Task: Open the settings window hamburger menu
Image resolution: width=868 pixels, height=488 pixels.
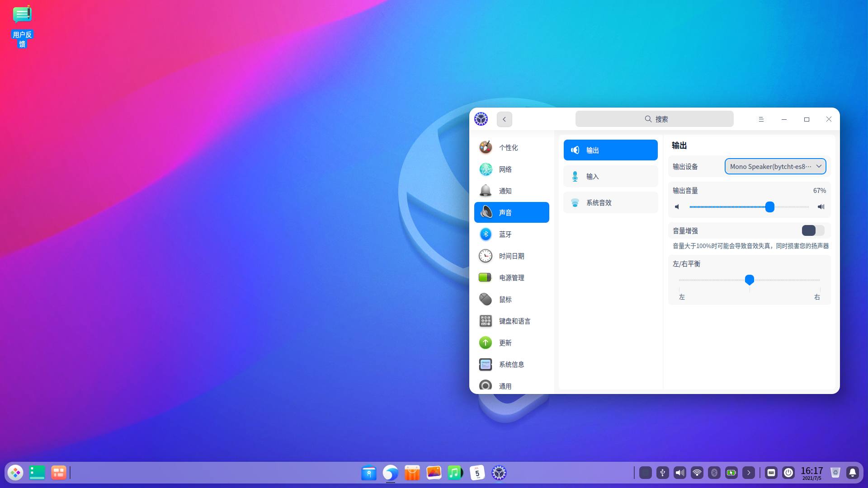Action: click(761, 119)
